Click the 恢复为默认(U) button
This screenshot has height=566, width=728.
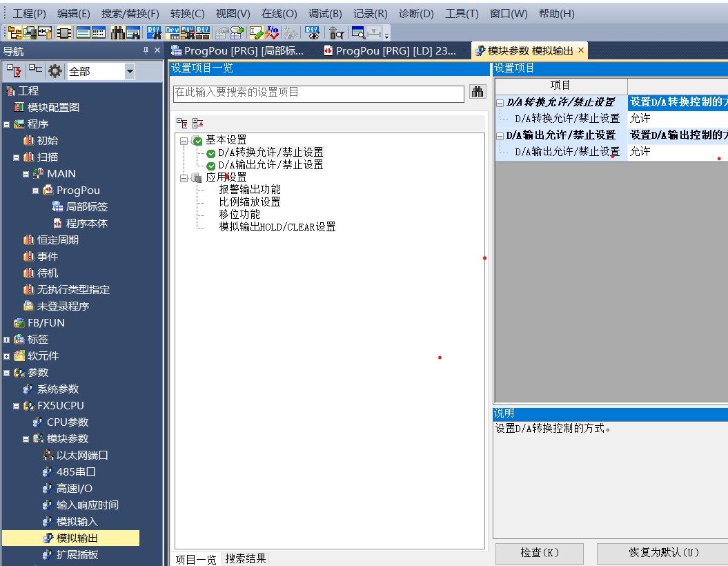click(662, 553)
